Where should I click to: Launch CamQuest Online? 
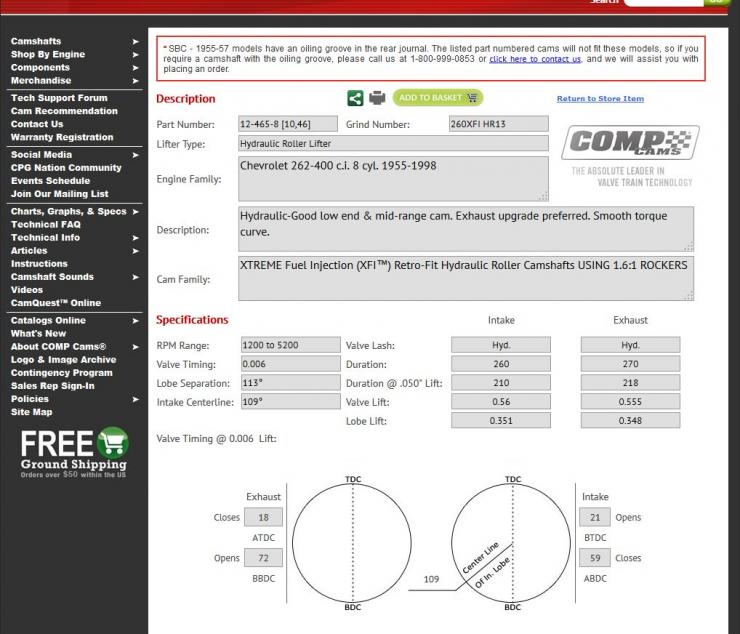[x=56, y=303]
